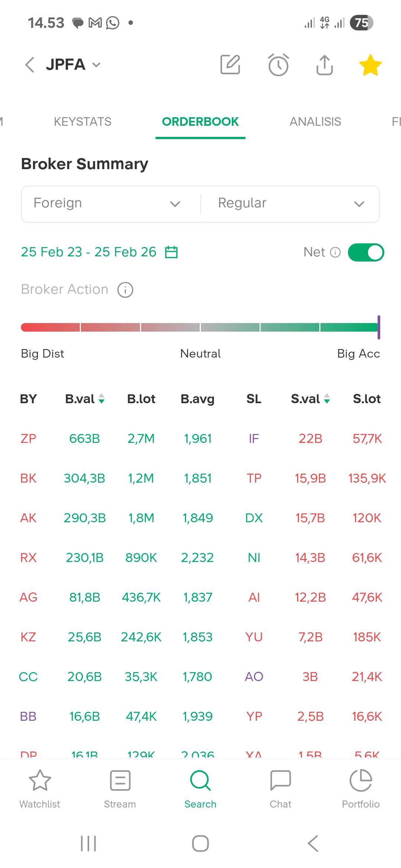Select the ZP broker row
The width and height of the screenshot is (401, 868).
coord(28,438)
